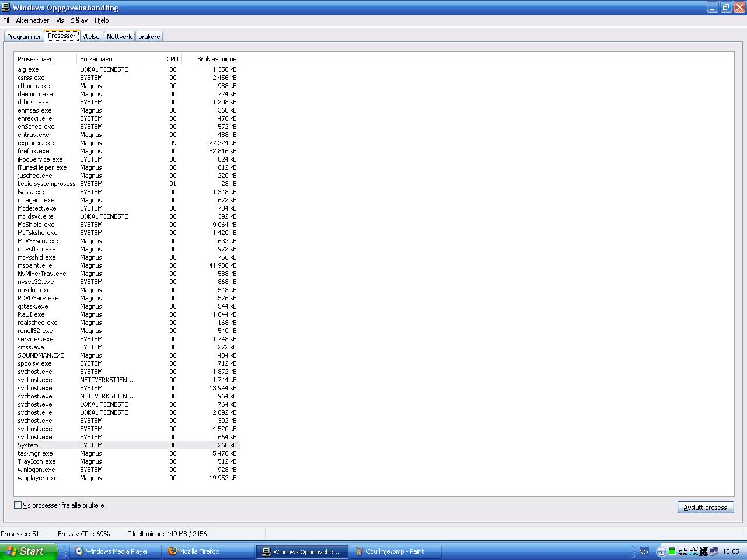This screenshot has width=747, height=560.
Task: Select the McShield.exe process row
Action: (x=127, y=225)
